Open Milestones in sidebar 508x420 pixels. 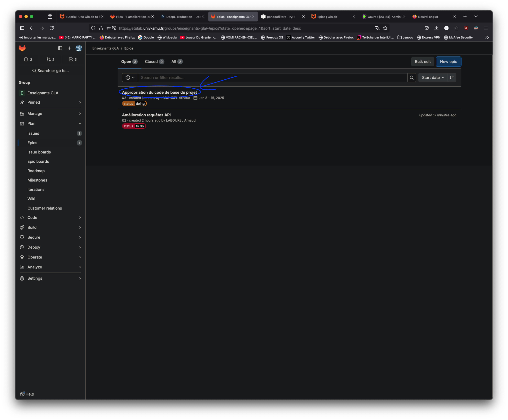point(50,180)
